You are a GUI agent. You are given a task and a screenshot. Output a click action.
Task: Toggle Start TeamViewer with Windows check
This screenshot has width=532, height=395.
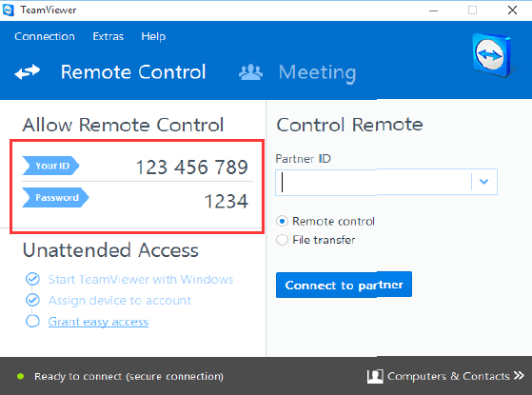coord(32,279)
